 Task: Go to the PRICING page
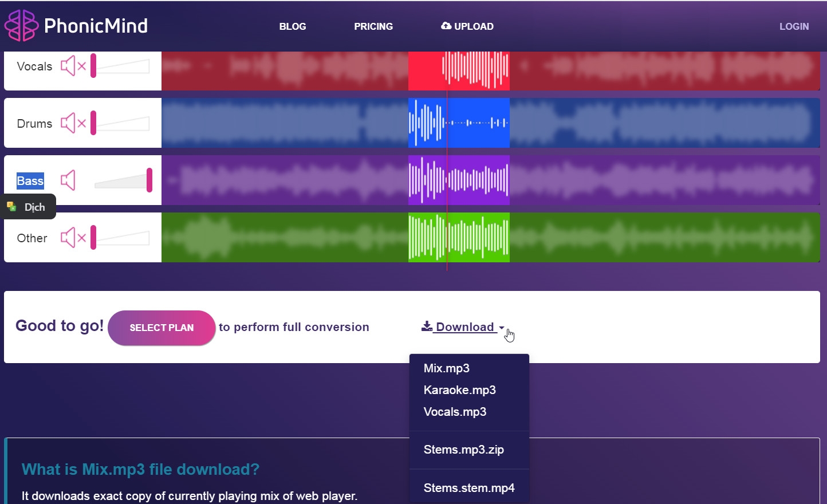coord(373,26)
